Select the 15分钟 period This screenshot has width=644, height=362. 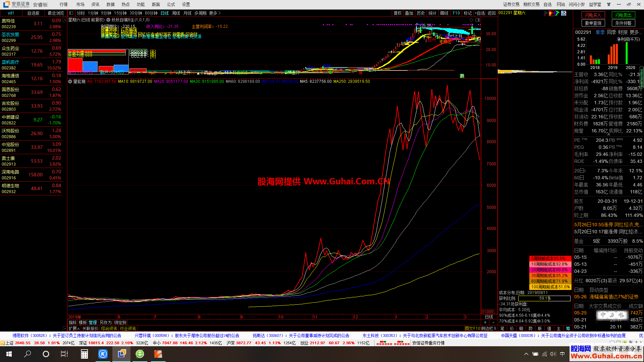tap(120, 13)
